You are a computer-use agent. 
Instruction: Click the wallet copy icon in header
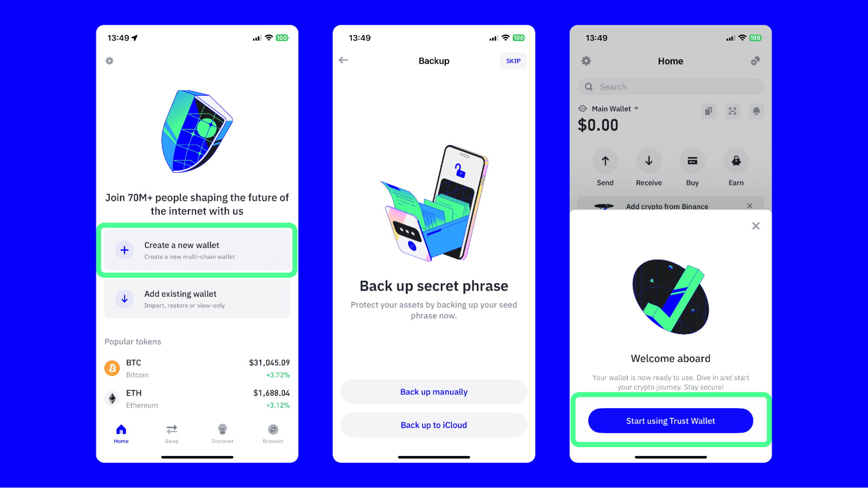point(709,111)
